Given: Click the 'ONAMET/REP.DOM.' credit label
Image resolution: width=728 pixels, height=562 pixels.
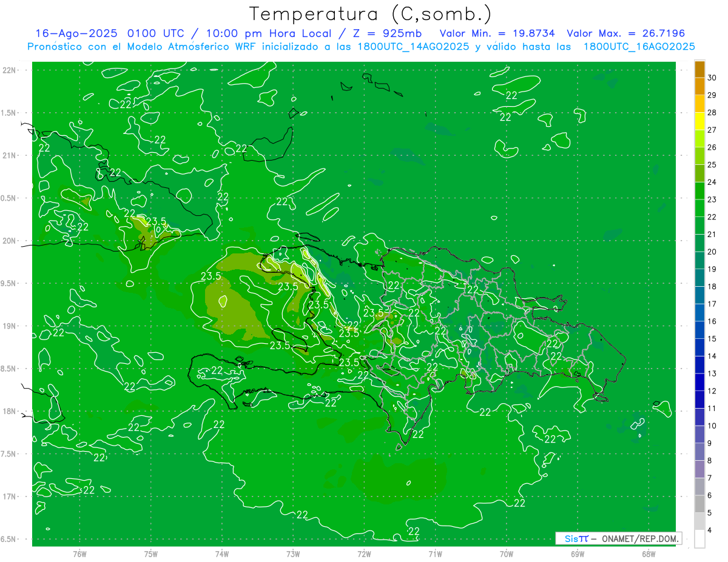Looking at the screenshot, I should click(639, 538).
